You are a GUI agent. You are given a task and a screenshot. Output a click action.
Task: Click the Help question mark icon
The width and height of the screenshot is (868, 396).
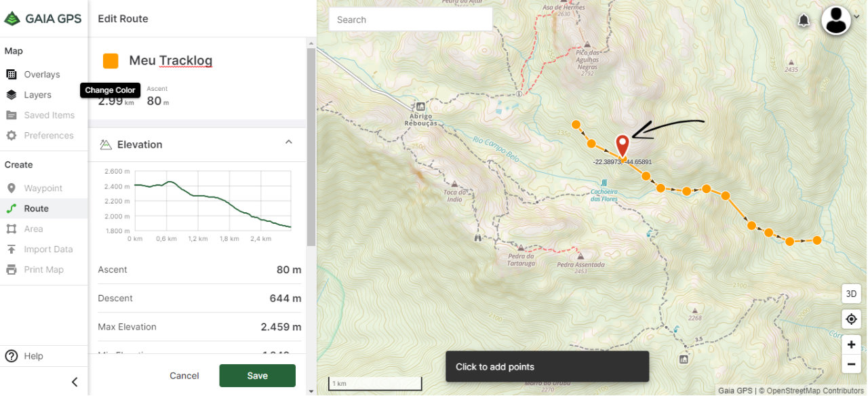[x=11, y=356]
